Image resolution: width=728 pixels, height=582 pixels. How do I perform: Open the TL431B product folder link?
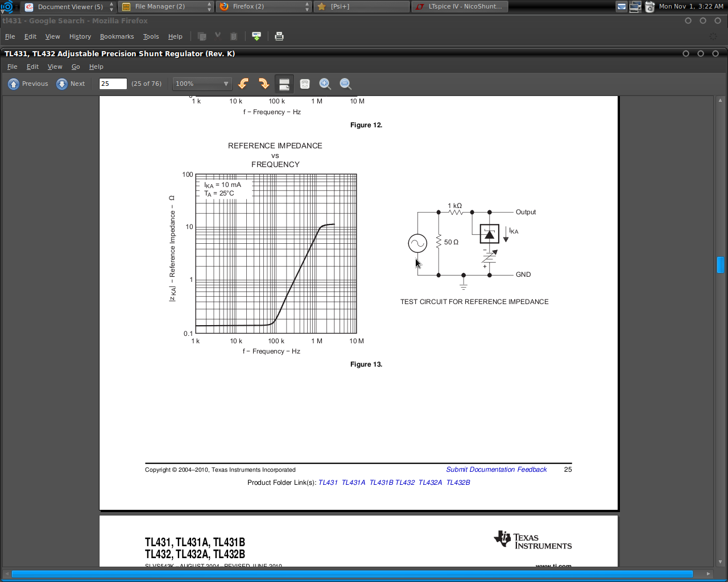point(381,483)
